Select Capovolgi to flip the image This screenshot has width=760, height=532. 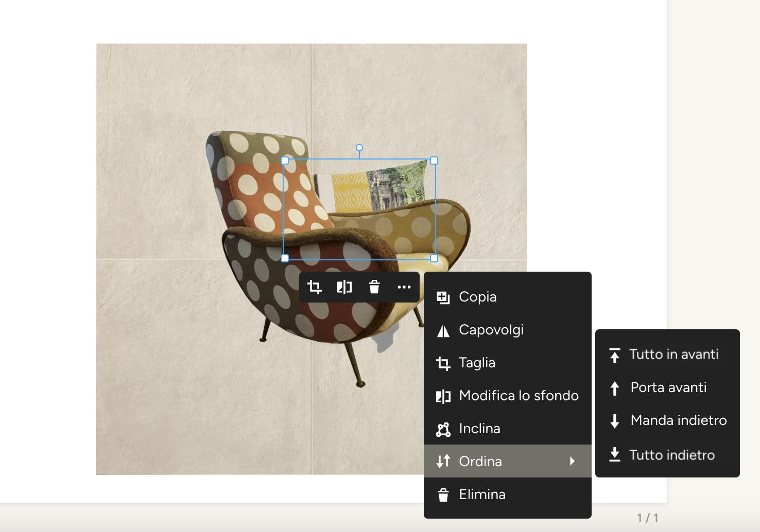click(x=508, y=330)
